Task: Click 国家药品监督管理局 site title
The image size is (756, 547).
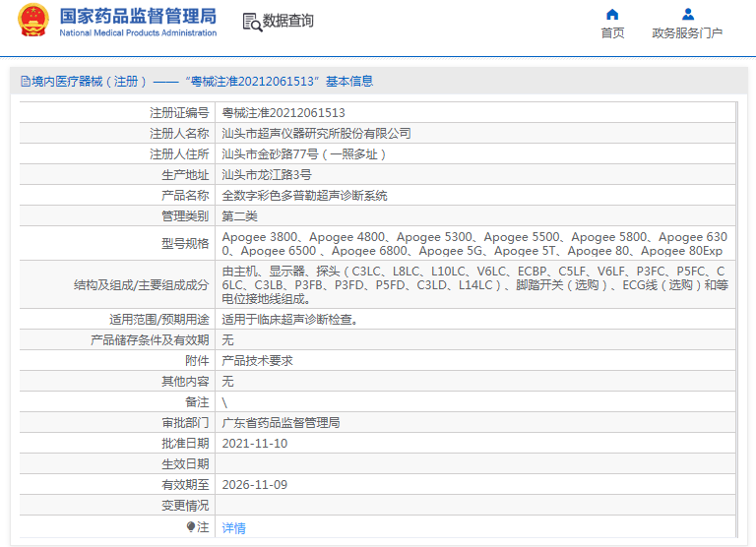Action: (138, 16)
